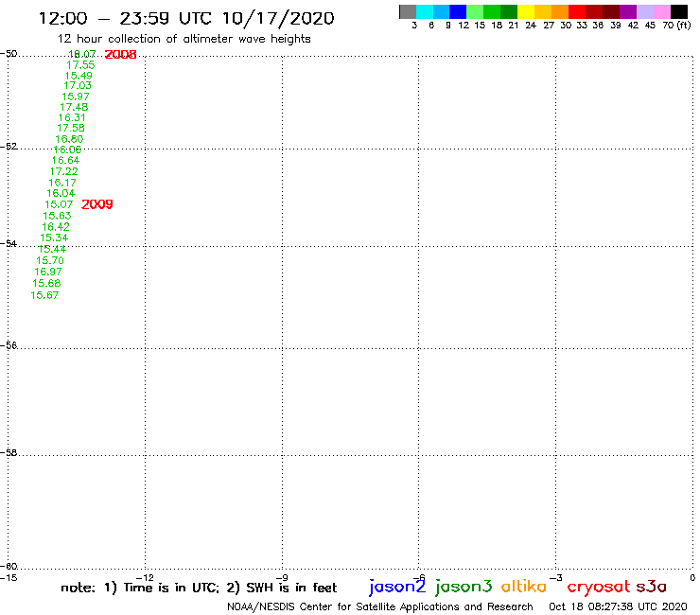Click the -56 latitude axis label

9,345
